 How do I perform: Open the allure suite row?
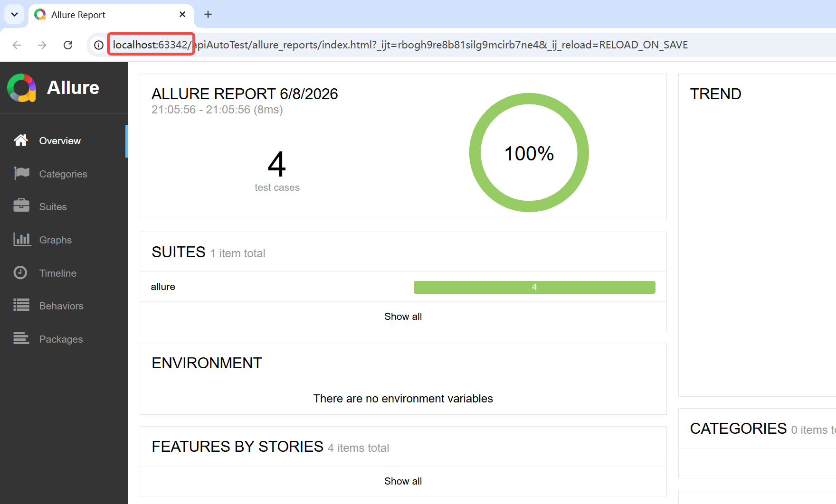pos(403,287)
